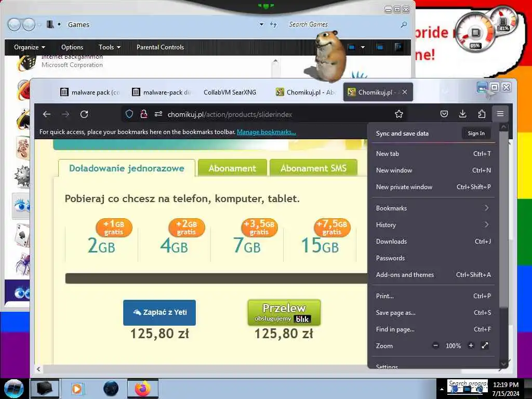Open tracking protection shield icon

129,114
